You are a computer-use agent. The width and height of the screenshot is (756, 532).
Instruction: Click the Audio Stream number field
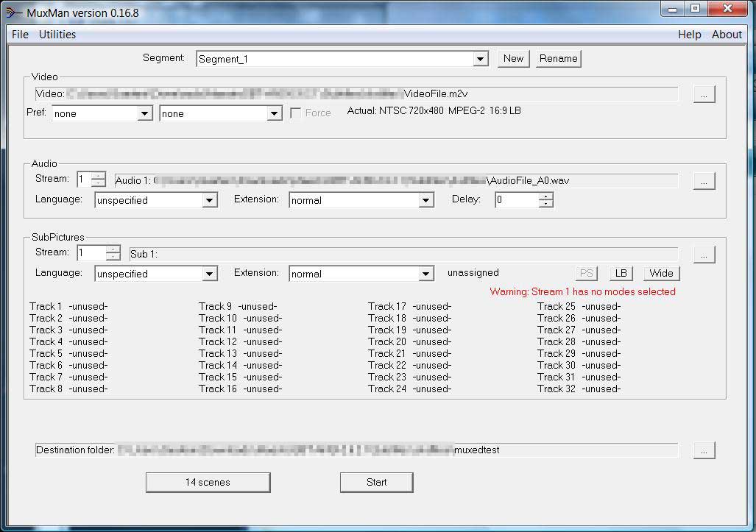(x=85, y=180)
